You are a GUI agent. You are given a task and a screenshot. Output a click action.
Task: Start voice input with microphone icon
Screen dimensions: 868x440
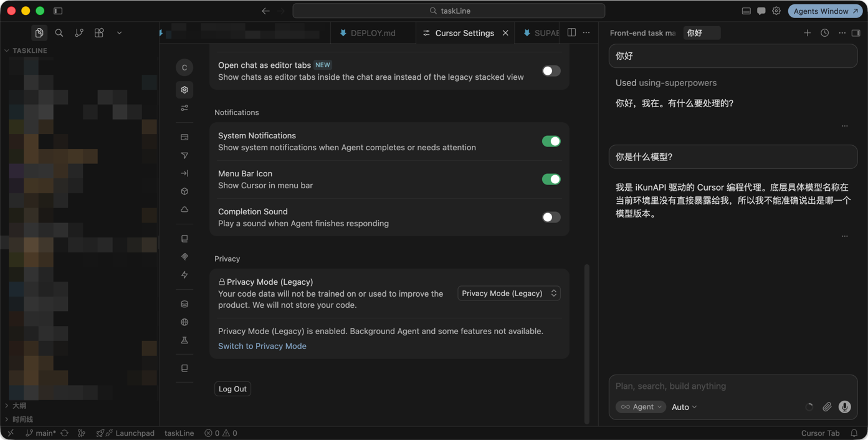pos(844,407)
